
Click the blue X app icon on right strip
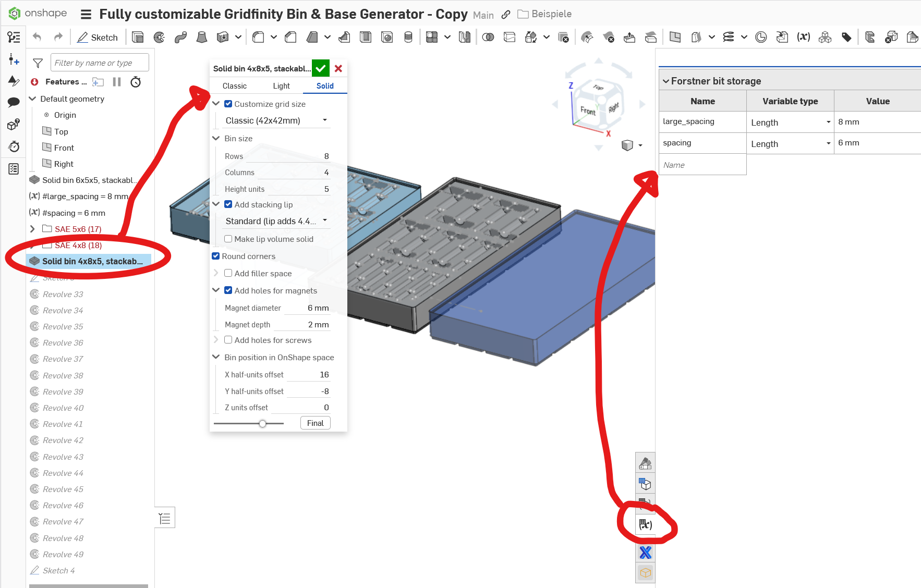pos(646,553)
